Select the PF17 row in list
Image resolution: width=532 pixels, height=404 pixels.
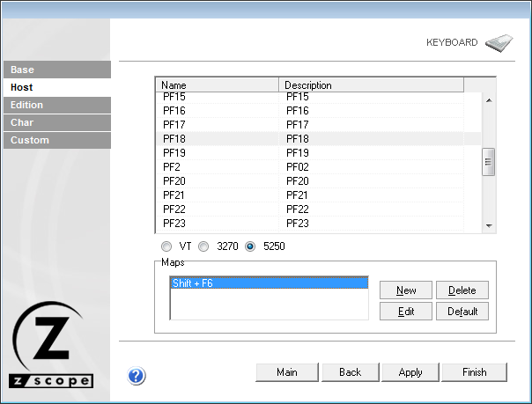click(318, 125)
